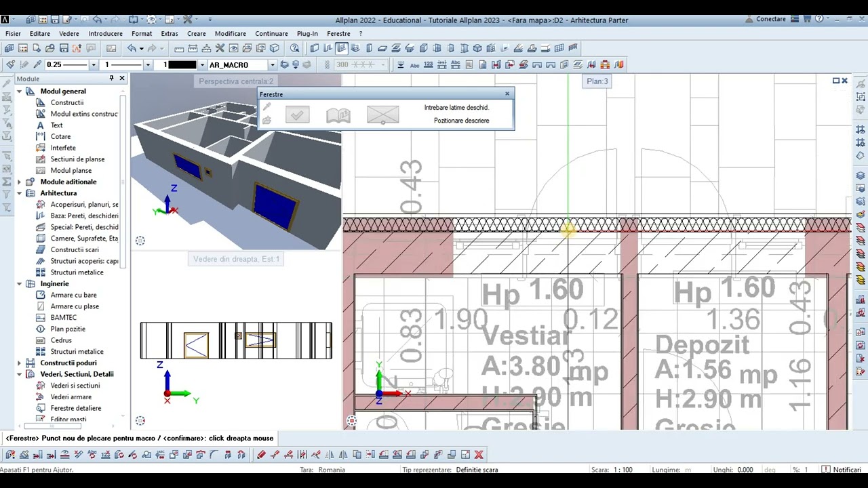Screen dimensions: 868x488
Task: Open the Plug-In menu
Action: [307, 33]
